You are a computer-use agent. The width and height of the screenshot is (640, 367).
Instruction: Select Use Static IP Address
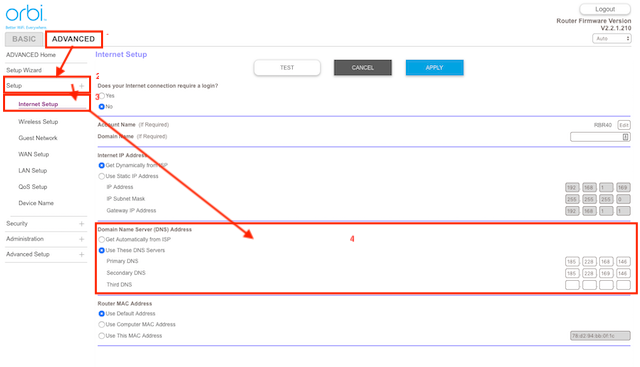tap(102, 176)
